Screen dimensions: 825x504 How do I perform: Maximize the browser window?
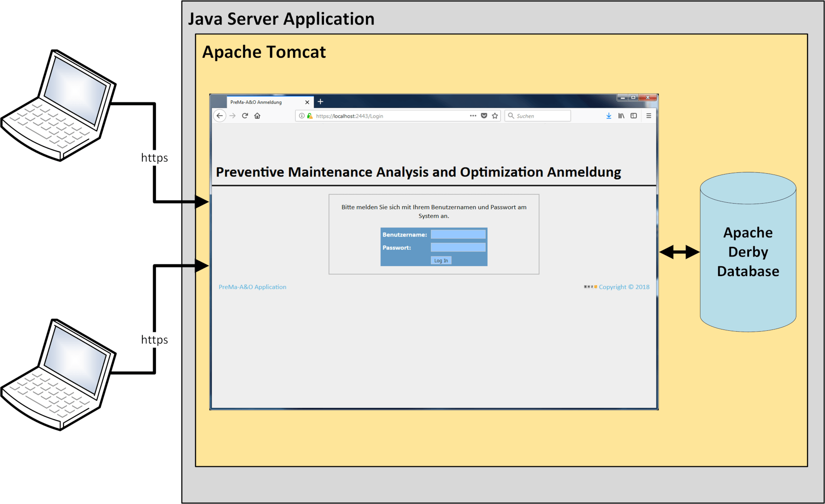point(634,98)
